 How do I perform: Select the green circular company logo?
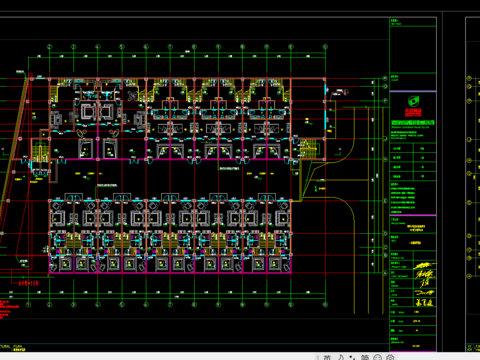(413, 101)
